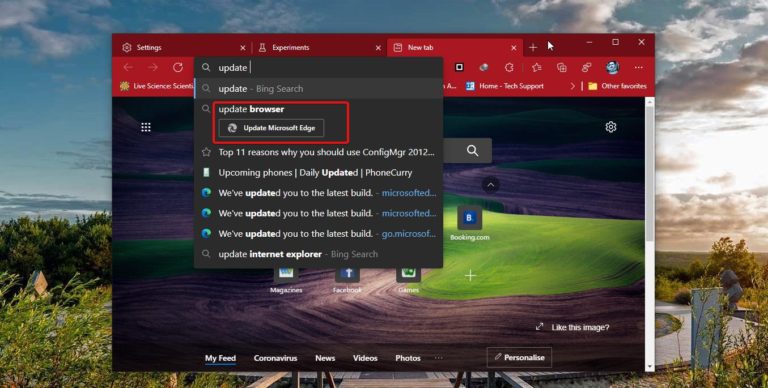Click the Personalise button
Screen dimensions: 768x388
[519, 358]
